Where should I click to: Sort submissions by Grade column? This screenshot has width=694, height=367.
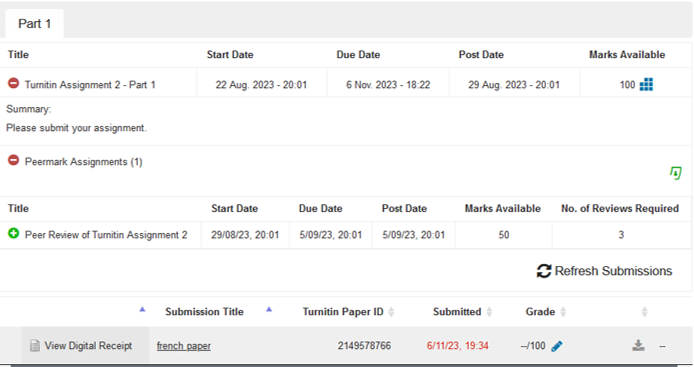tap(563, 312)
